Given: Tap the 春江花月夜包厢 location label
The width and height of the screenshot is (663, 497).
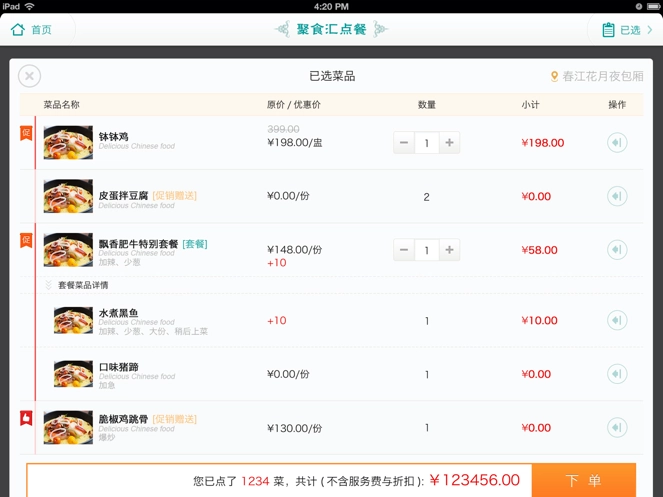Looking at the screenshot, I should click(596, 76).
